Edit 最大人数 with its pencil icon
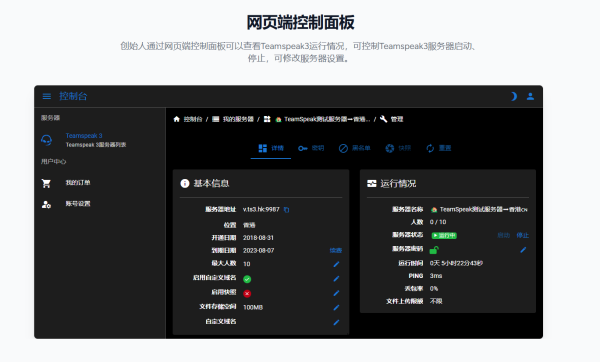 [336, 264]
